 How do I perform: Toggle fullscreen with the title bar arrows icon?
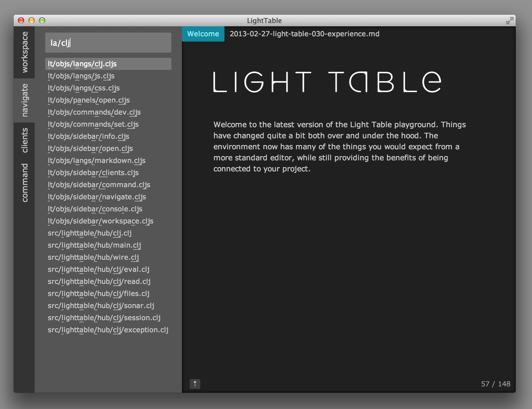click(510, 21)
